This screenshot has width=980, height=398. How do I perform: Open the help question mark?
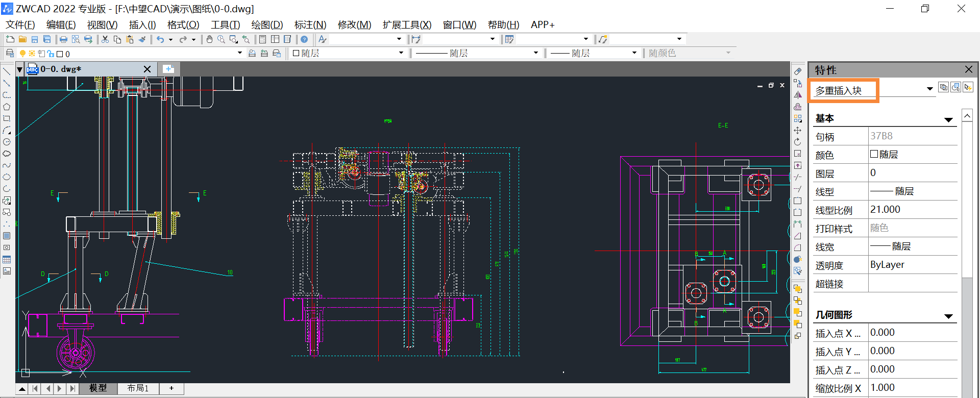coord(304,39)
